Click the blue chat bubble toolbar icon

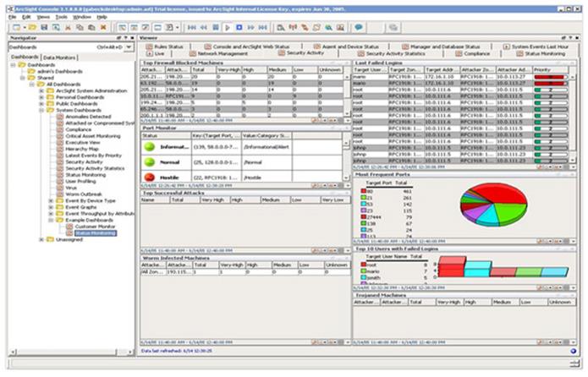tap(359, 27)
